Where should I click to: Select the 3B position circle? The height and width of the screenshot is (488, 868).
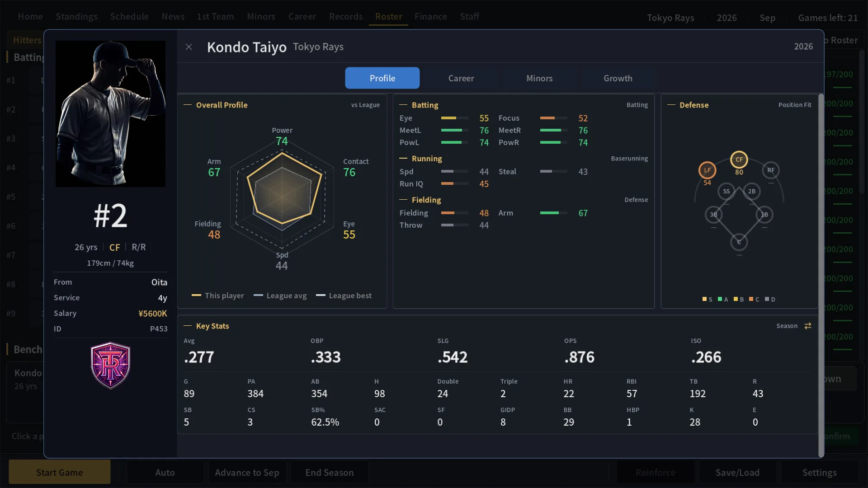tap(713, 215)
